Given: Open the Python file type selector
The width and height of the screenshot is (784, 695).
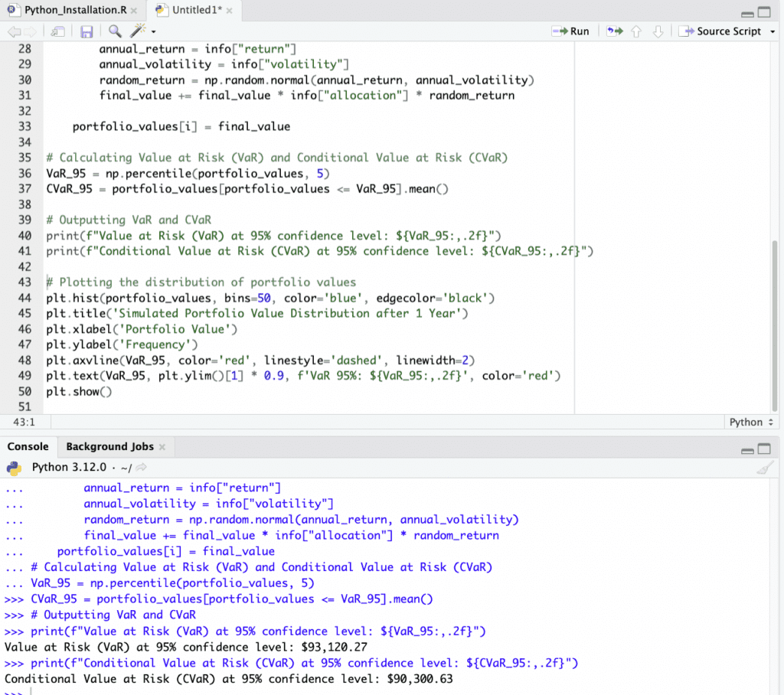Looking at the screenshot, I should tap(751, 422).
